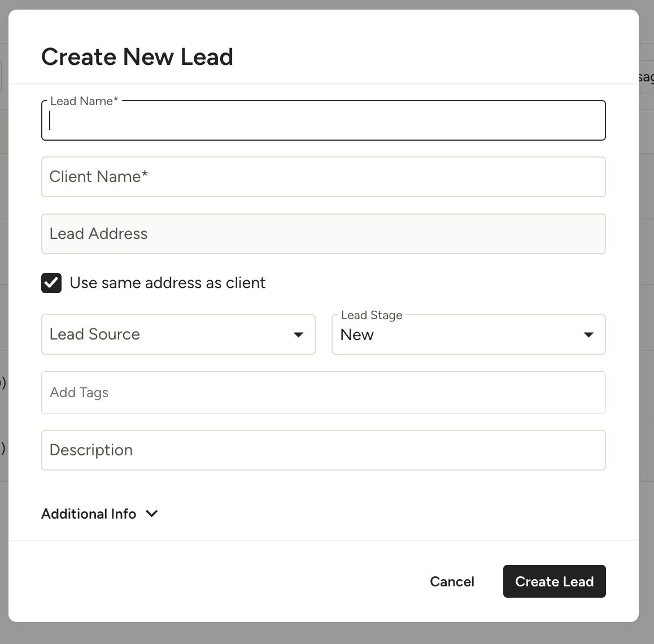Click the Add Tags input
Viewport: 654px width, 644px height.
coord(323,393)
